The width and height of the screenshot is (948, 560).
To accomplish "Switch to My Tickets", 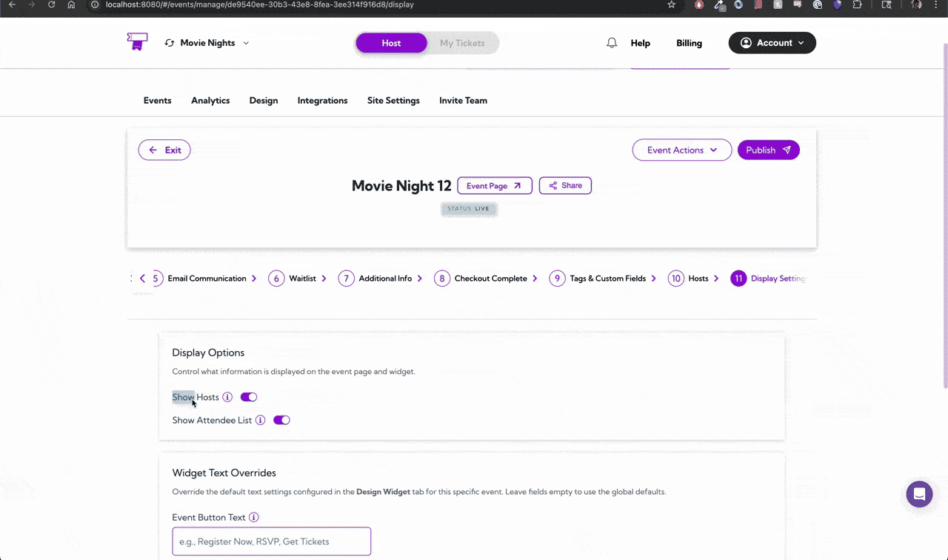I will pos(462,42).
